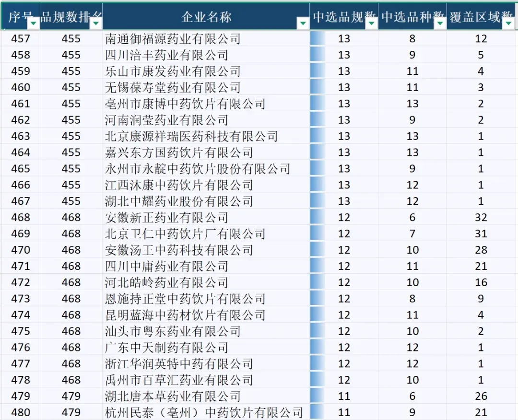518x420 pixels.
Task: Click coverage value 28 in 安徽汤王 row
Action: (481, 250)
